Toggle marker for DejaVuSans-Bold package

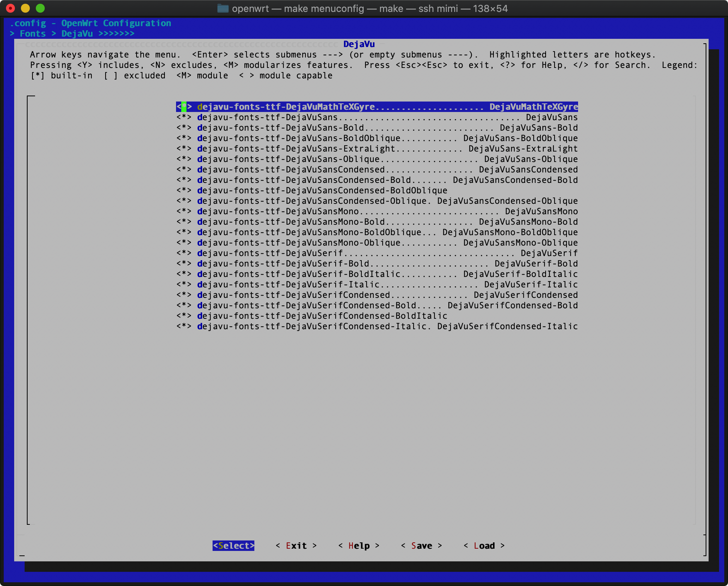184,128
